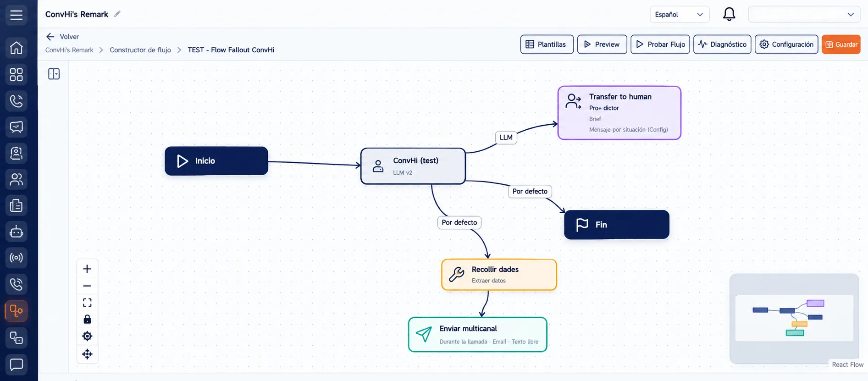Click Por defecto label above Recollir dades
The width and height of the screenshot is (868, 381).
(459, 222)
